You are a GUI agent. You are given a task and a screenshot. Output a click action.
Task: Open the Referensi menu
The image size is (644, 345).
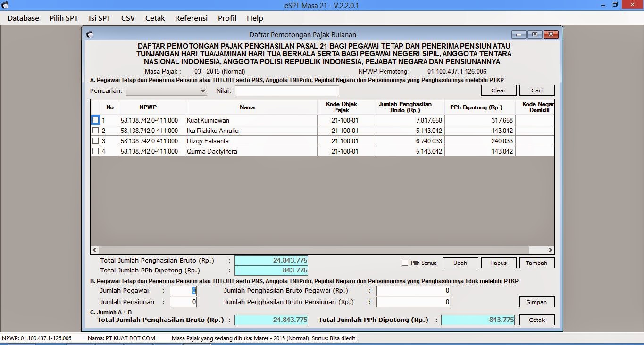click(x=191, y=18)
